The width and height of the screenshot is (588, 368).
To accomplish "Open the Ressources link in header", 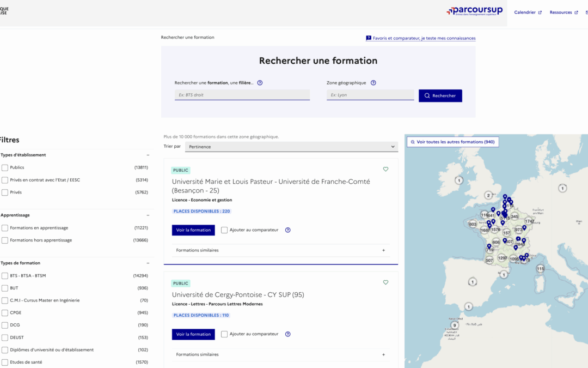I will tap(563, 13).
